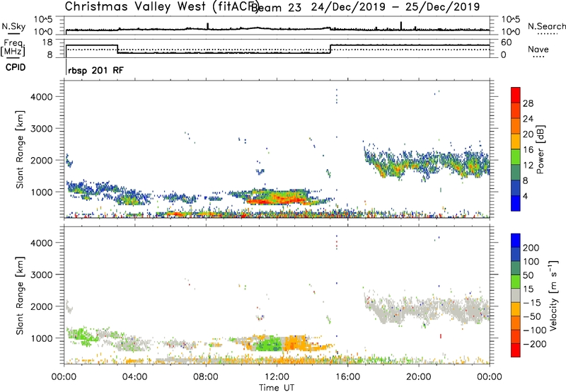Click the 'CPID' label
This screenshot has width=566, height=392.
pyautogui.click(x=16, y=67)
